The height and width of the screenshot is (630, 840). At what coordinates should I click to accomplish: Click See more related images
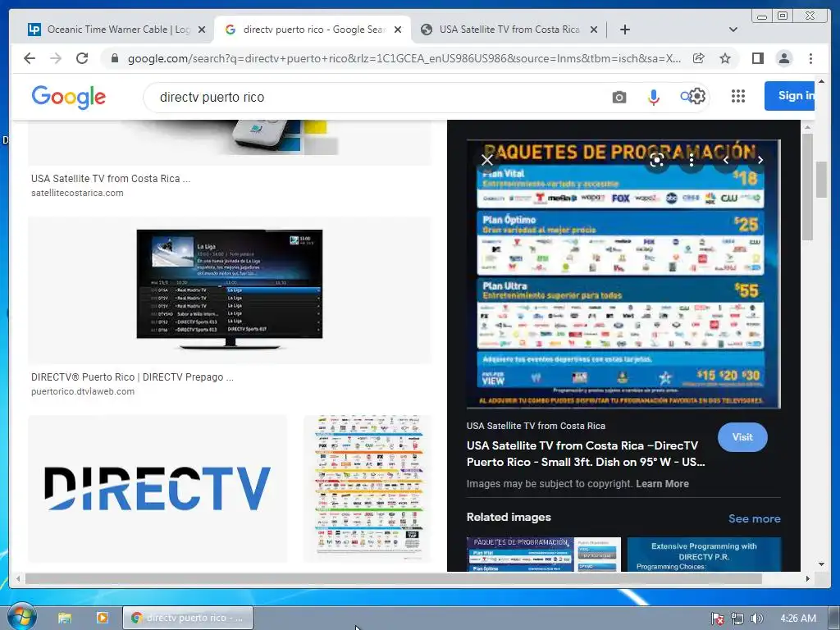pos(755,518)
